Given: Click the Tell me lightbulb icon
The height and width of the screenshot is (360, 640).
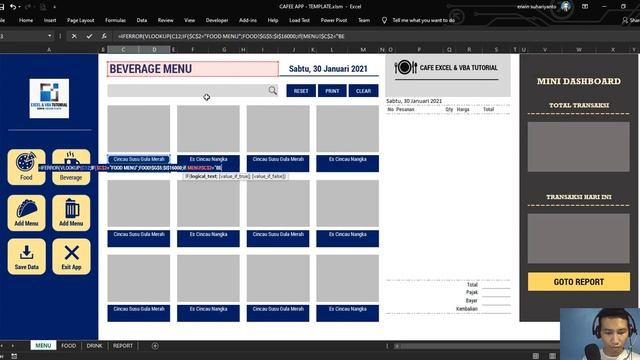Looking at the screenshot, I should [x=384, y=20].
